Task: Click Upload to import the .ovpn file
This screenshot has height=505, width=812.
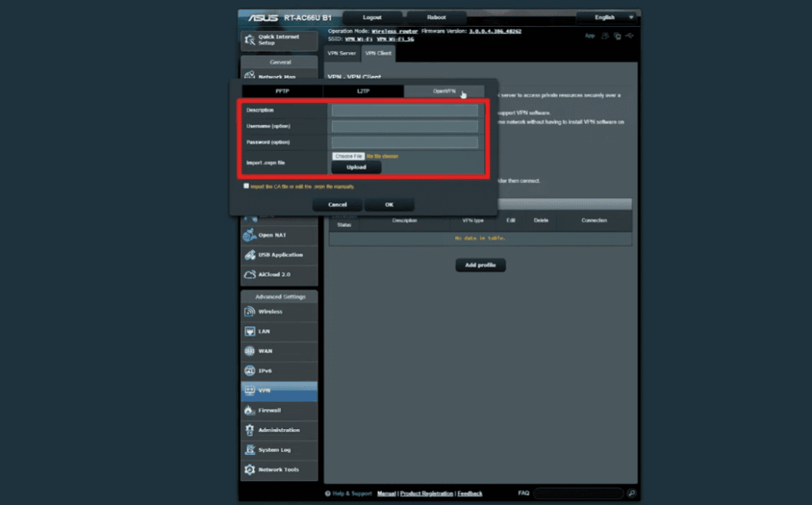Action: pyautogui.click(x=356, y=167)
